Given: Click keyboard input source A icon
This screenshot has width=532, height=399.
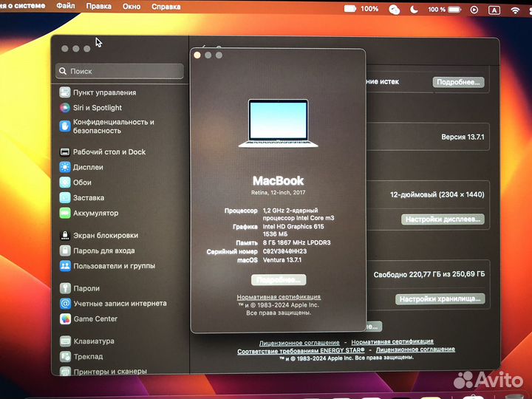Looking at the screenshot, I should pos(494,10).
